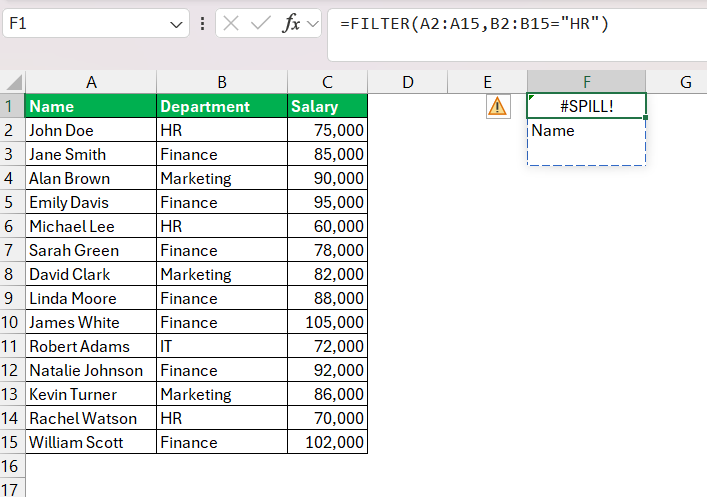Select the cell Robert Adams
The width and height of the screenshot is (707, 497).
(91, 346)
